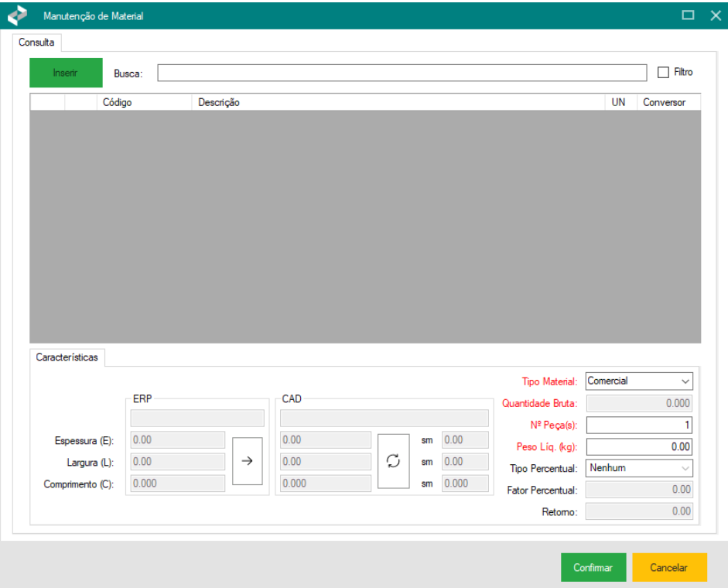Click the Nº Peça(s) input field

coord(639,425)
